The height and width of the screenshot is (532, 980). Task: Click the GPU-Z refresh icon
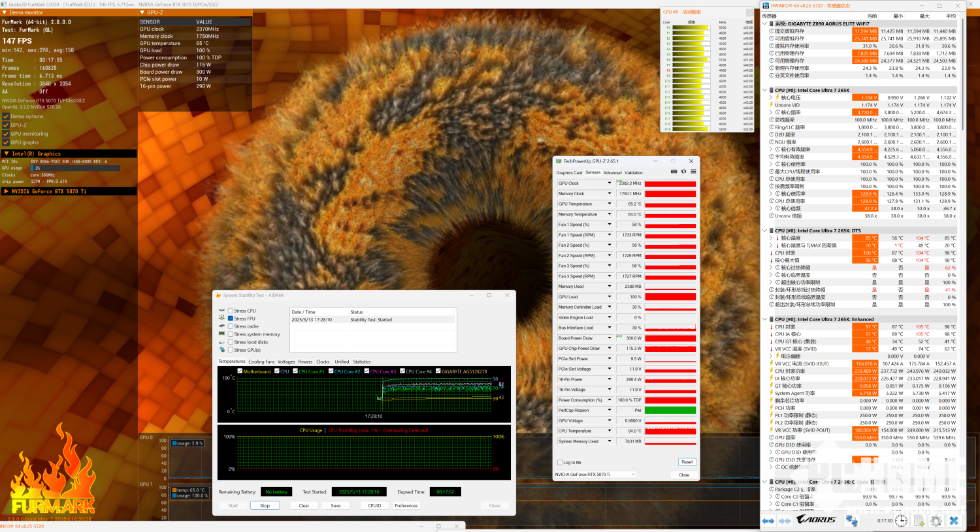click(683, 172)
